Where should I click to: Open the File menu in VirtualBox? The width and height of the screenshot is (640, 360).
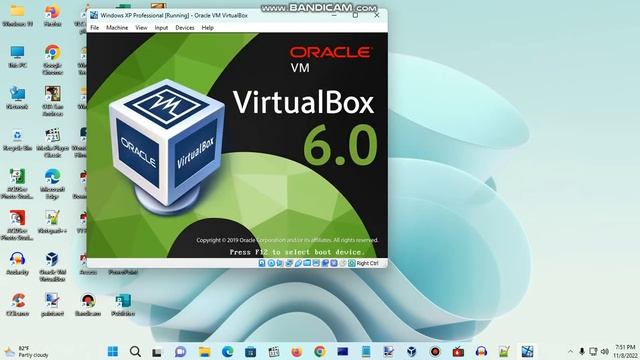click(94, 28)
